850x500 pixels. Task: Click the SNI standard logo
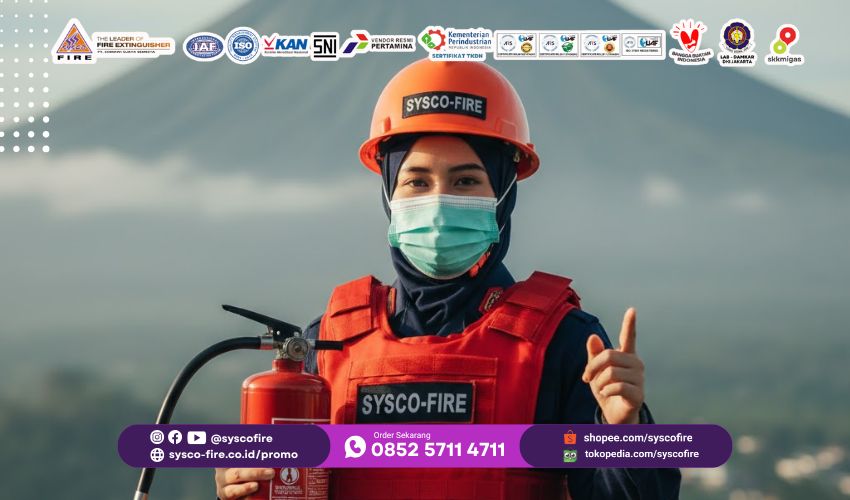pyautogui.click(x=324, y=46)
